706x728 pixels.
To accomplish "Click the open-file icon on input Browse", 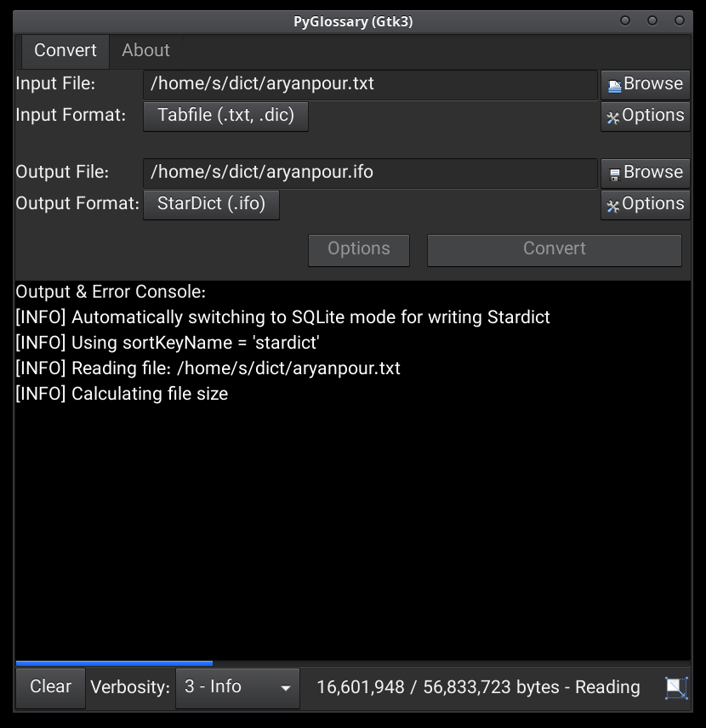I will point(614,87).
